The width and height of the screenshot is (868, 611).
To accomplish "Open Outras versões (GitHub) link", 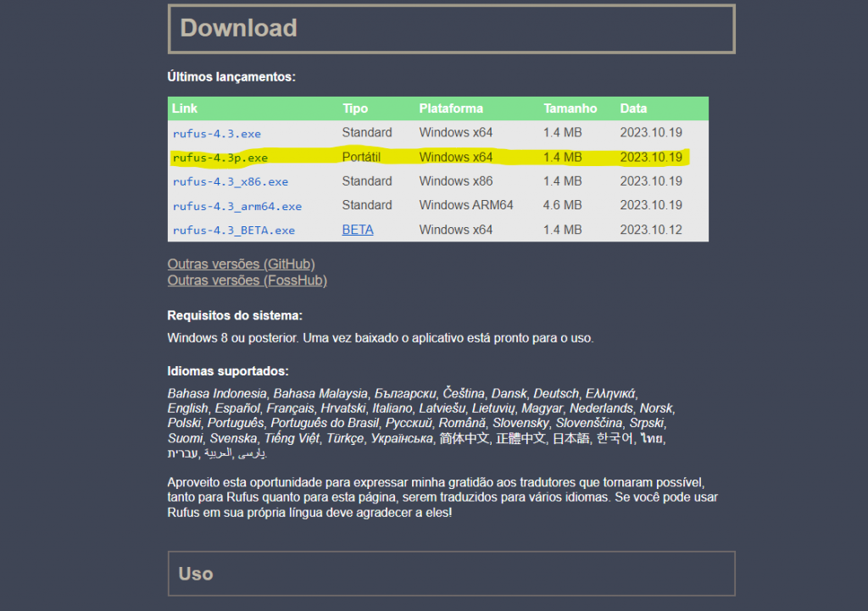I will click(x=242, y=264).
